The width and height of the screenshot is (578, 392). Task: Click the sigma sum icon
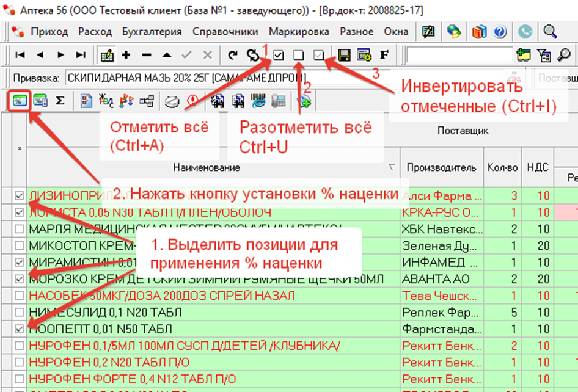click(x=60, y=101)
